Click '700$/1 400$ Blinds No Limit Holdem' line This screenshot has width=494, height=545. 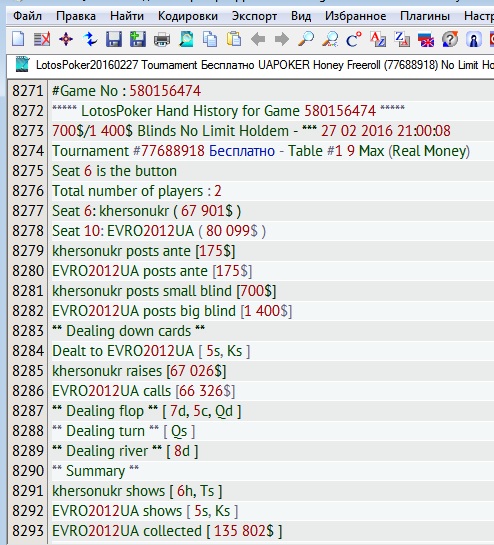click(251, 131)
